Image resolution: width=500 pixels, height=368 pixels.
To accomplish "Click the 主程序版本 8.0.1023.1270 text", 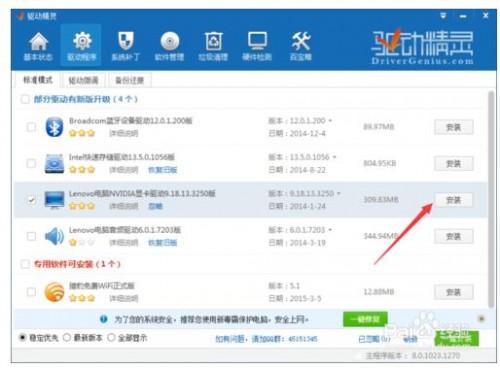I will (x=413, y=356).
